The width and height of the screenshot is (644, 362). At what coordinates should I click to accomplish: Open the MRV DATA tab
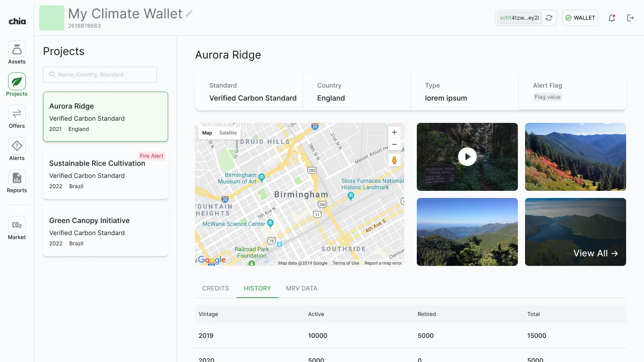301,288
